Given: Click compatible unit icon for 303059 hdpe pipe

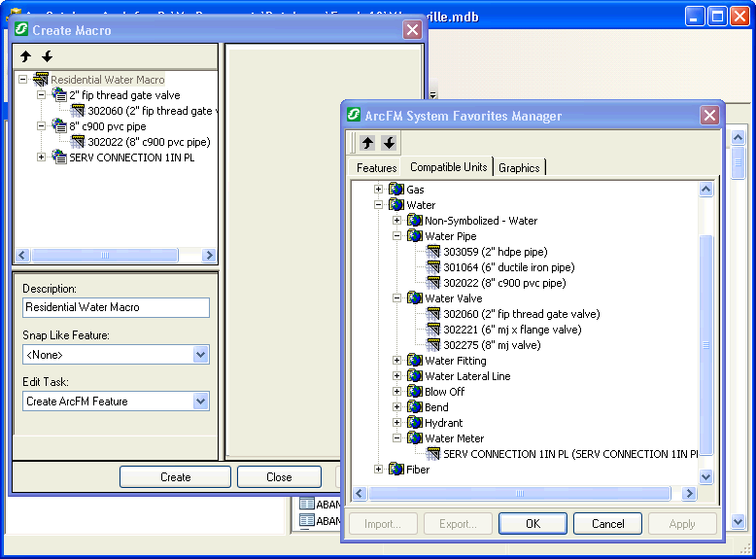Looking at the screenshot, I should (x=433, y=251).
